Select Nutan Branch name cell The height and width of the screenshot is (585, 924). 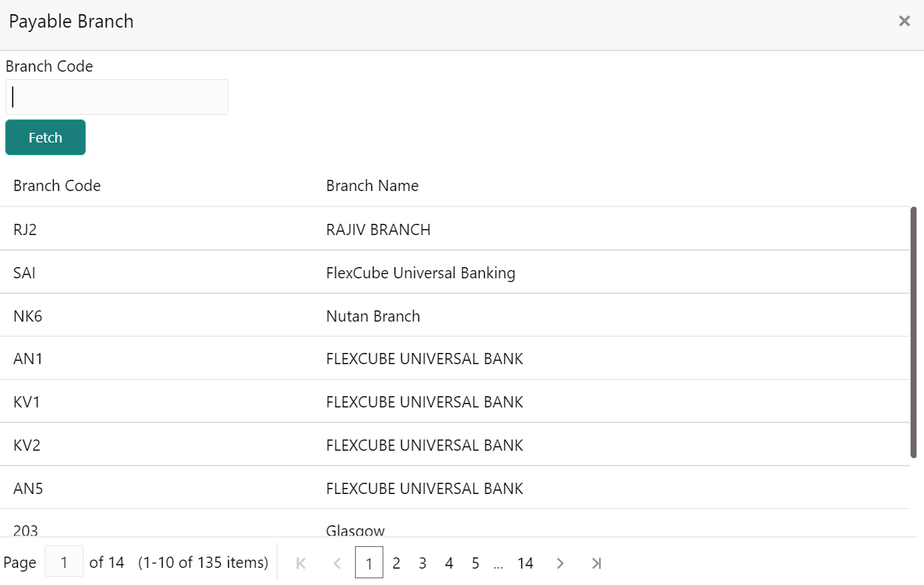tap(373, 316)
